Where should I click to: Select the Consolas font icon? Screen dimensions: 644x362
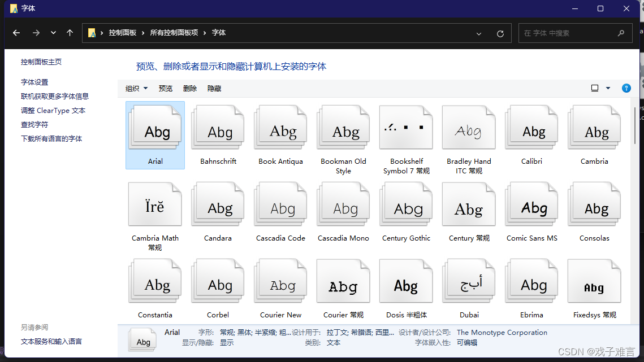coord(594,204)
